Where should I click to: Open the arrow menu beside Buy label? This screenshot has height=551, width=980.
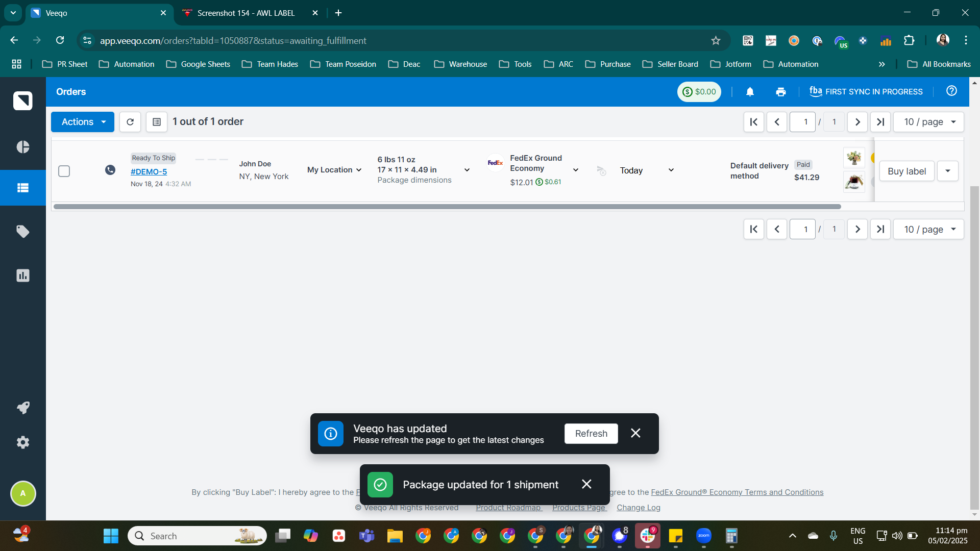(948, 171)
